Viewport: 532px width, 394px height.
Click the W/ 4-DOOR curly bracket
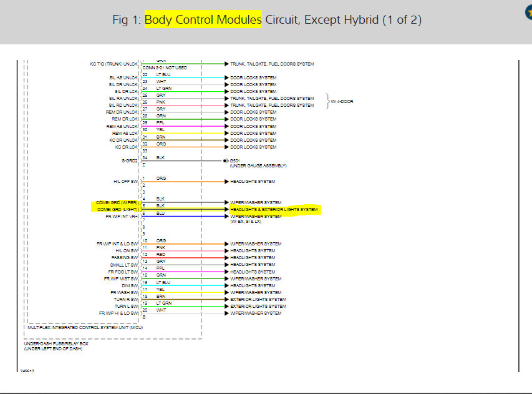click(328, 101)
